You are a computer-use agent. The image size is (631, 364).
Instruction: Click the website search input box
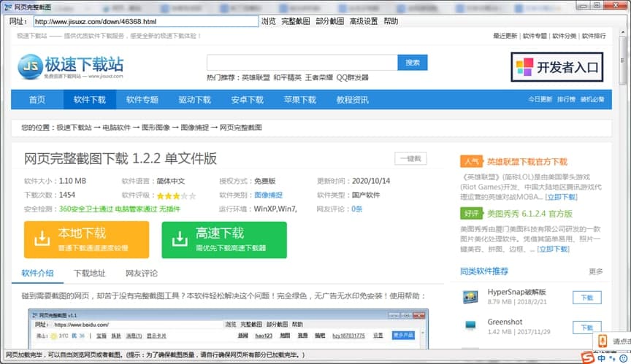(x=302, y=63)
